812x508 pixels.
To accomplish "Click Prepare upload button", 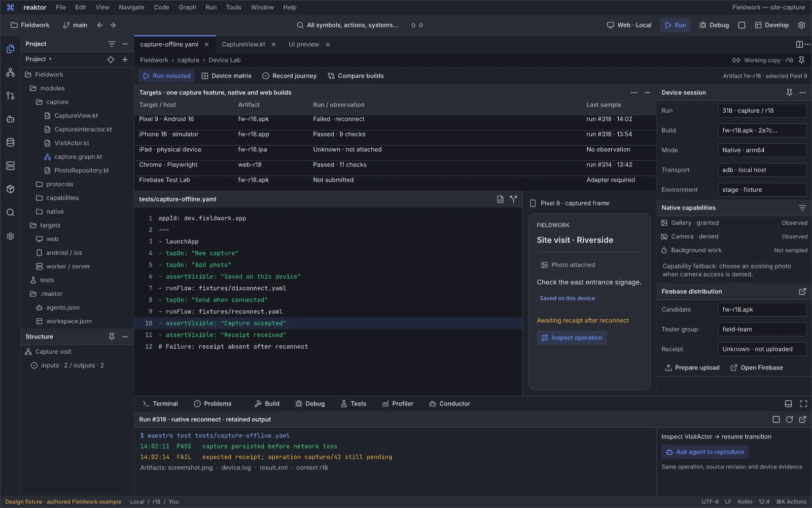I will (692, 367).
